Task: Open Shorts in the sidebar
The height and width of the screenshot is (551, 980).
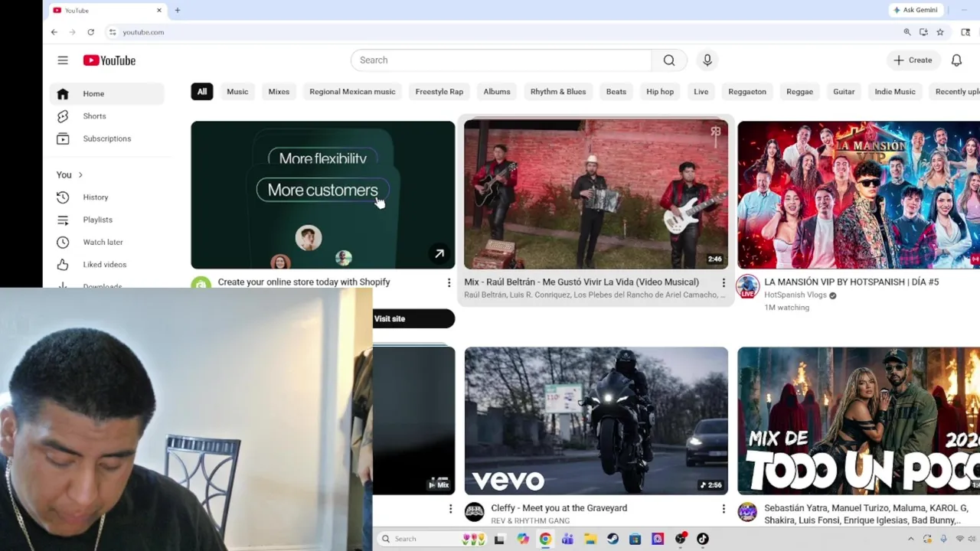Action: (x=107, y=116)
